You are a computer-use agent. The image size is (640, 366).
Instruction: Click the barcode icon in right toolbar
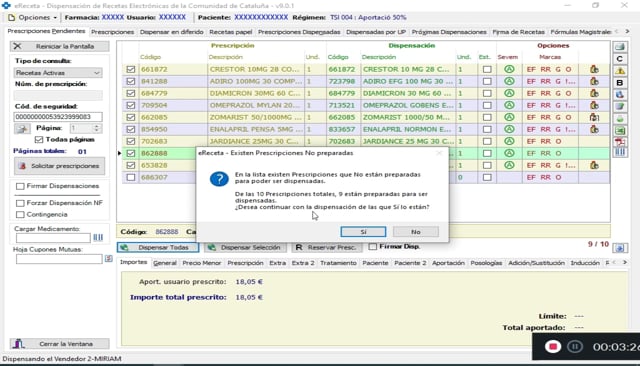click(x=620, y=152)
